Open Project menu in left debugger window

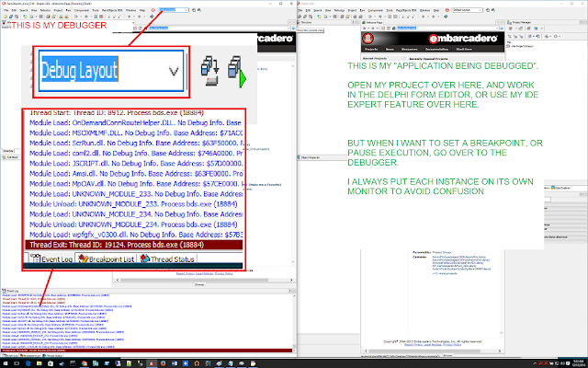click(x=58, y=10)
